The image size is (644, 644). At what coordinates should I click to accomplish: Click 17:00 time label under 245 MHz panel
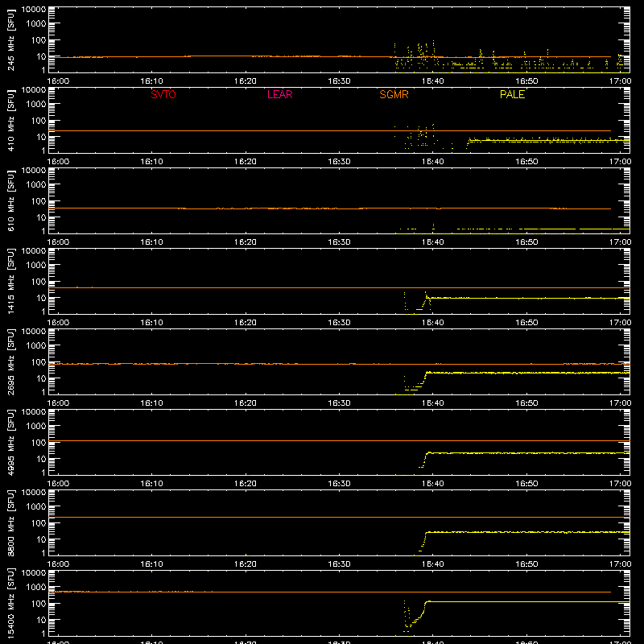click(x=620, y=81)
